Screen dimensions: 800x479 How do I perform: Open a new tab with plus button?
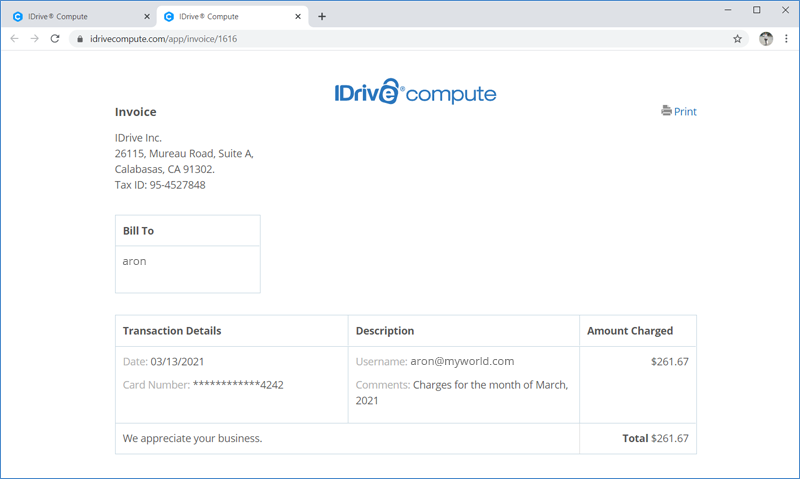(322, 16)
